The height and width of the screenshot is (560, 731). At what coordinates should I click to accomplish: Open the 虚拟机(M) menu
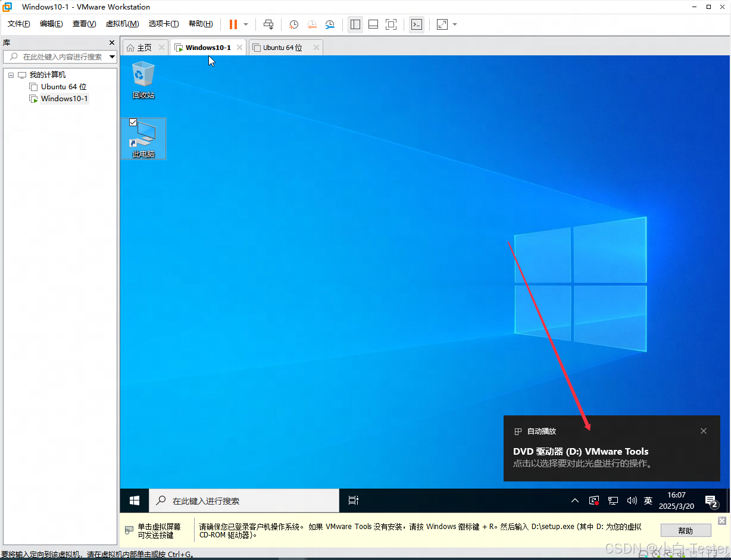point(122,24)
